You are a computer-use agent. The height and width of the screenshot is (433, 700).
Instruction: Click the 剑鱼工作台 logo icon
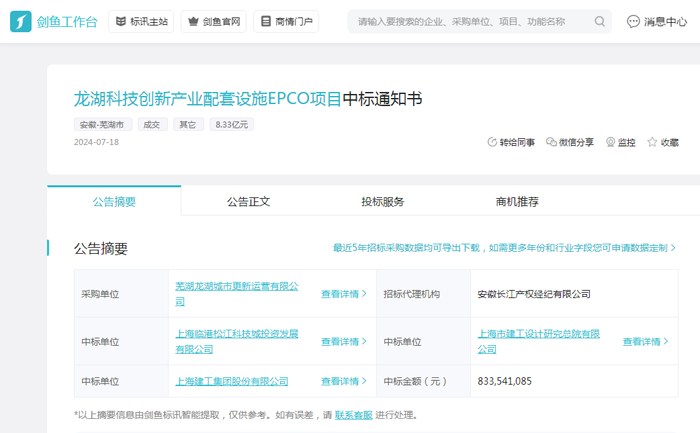(21, 21)
